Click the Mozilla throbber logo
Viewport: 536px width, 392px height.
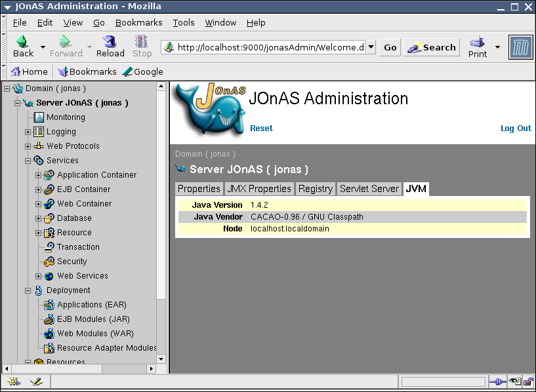click(x=521, y=47)
